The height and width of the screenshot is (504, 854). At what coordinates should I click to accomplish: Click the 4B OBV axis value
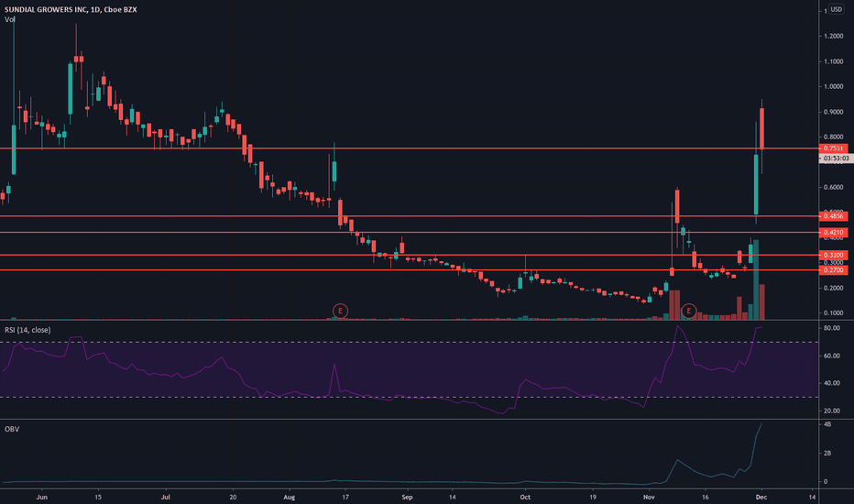point(827,424)
